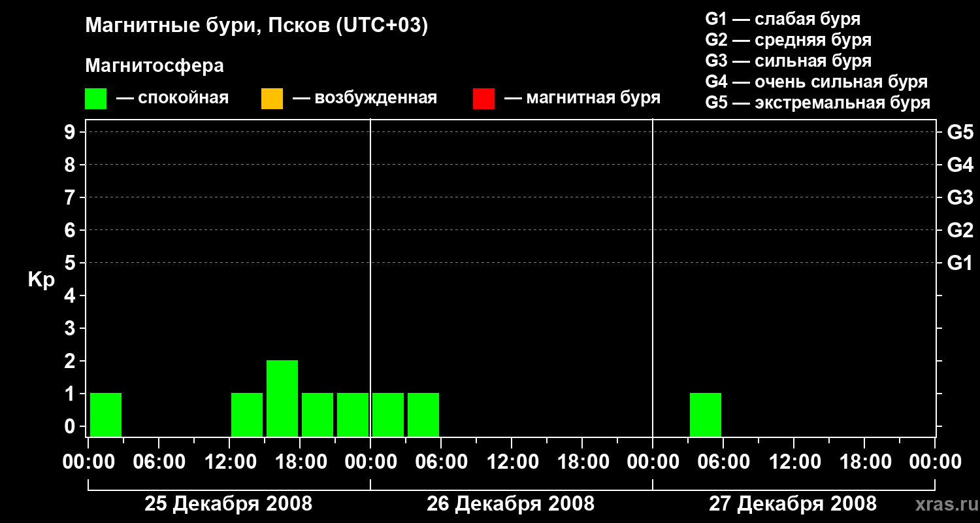Click the 'Kp' axis title

point(41,280)
